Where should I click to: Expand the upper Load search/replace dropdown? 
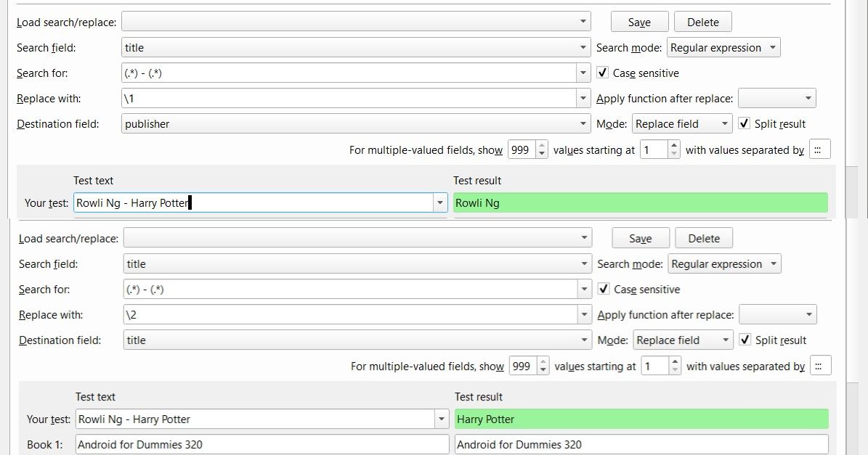[x=583, y=22]
